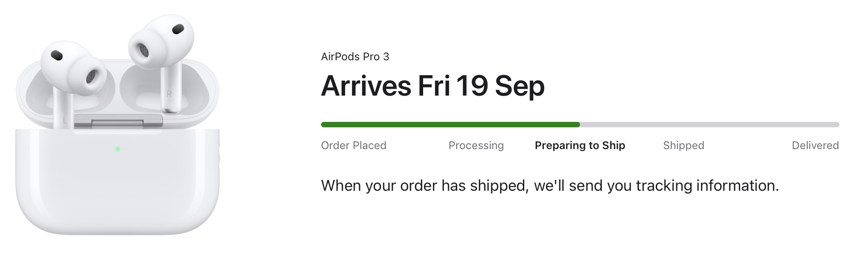Select the Processing status step
The width and height of the screenshot is (868, 261).
coord(476,145)
